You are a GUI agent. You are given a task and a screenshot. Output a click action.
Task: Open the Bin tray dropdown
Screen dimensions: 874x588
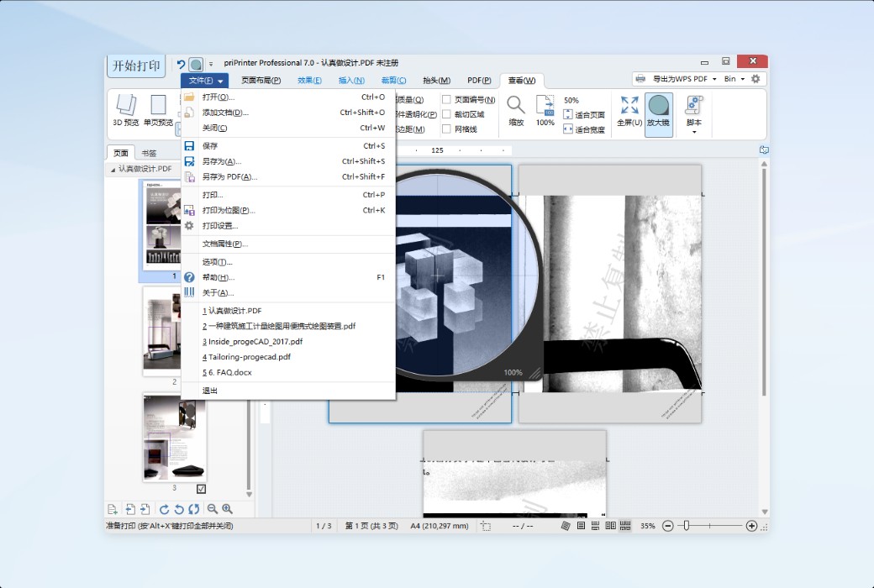point(742,79)
